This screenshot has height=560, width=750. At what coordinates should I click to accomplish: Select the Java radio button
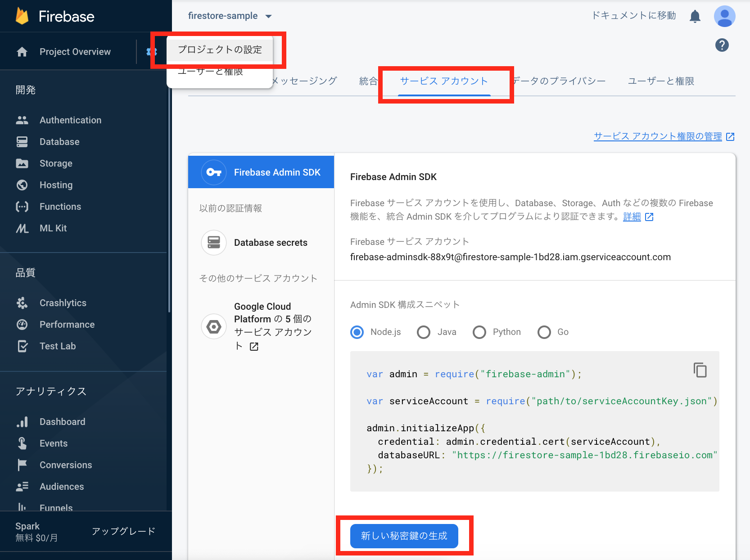[424, 332]
